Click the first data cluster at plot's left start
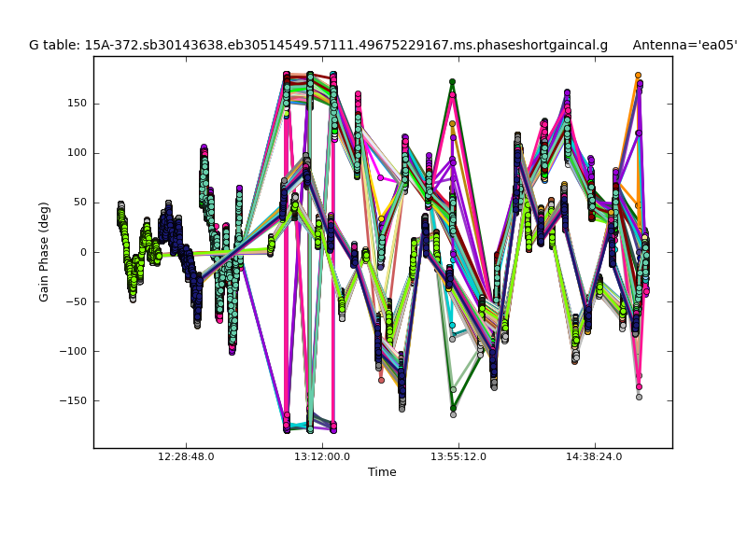This screenshot has height=560, width=747. coord(120,213)
